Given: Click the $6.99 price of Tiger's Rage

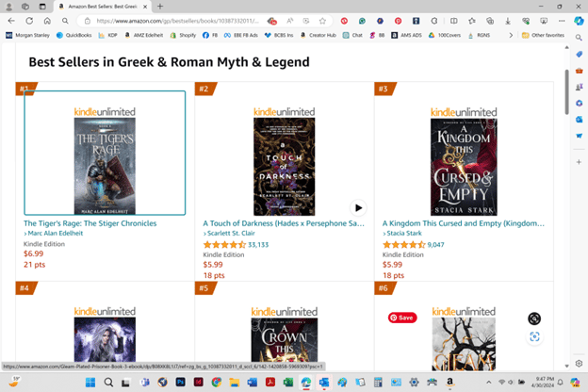Looking at the screenshot, I should tap(33, 253).
